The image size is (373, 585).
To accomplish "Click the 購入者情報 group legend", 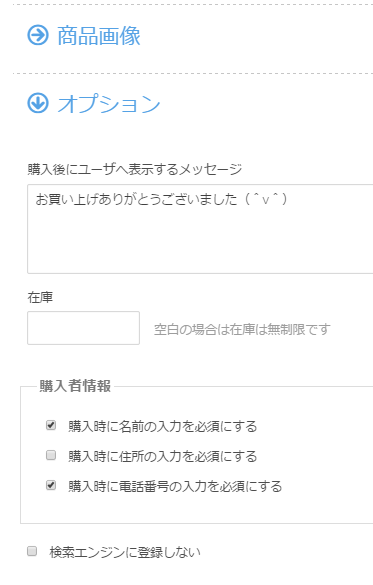I will coord(75,386).
